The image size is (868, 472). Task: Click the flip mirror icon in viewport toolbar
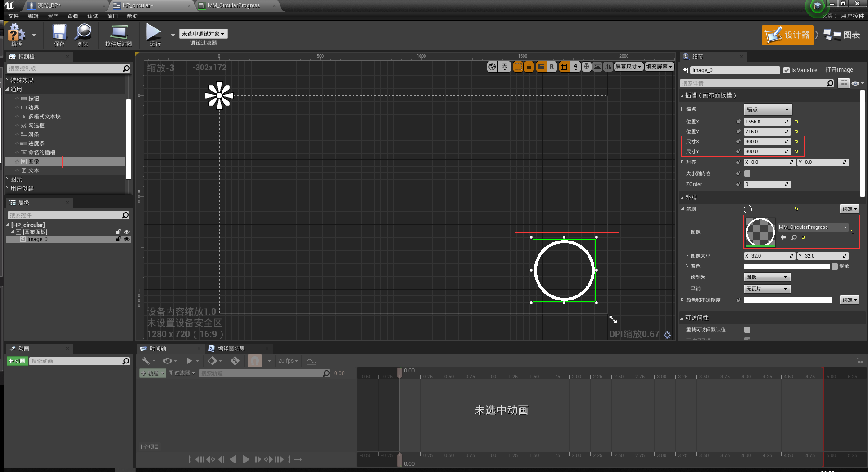[608, 67]
